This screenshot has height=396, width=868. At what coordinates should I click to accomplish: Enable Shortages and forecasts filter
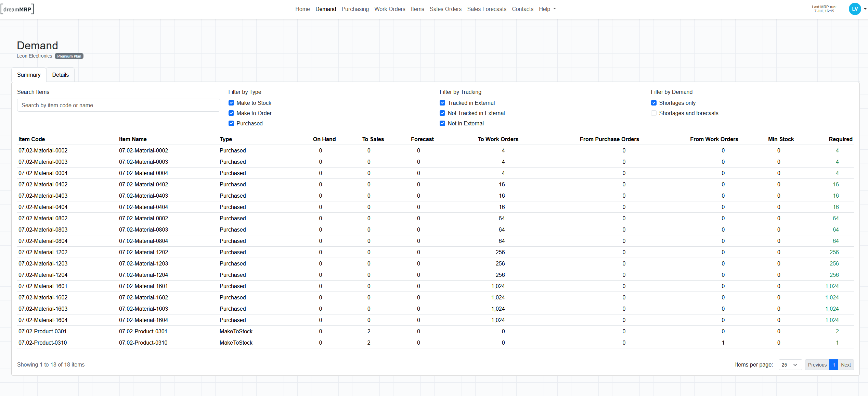(x=654, y=113)
